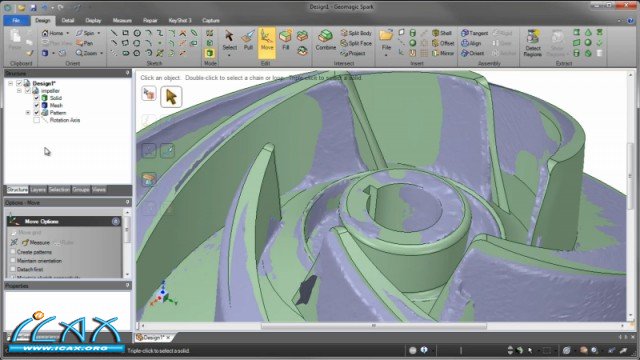Launch the Detect Regions tool
This screenshot has width=640, height=360.
pyautogui.click(x=532, y=42)
